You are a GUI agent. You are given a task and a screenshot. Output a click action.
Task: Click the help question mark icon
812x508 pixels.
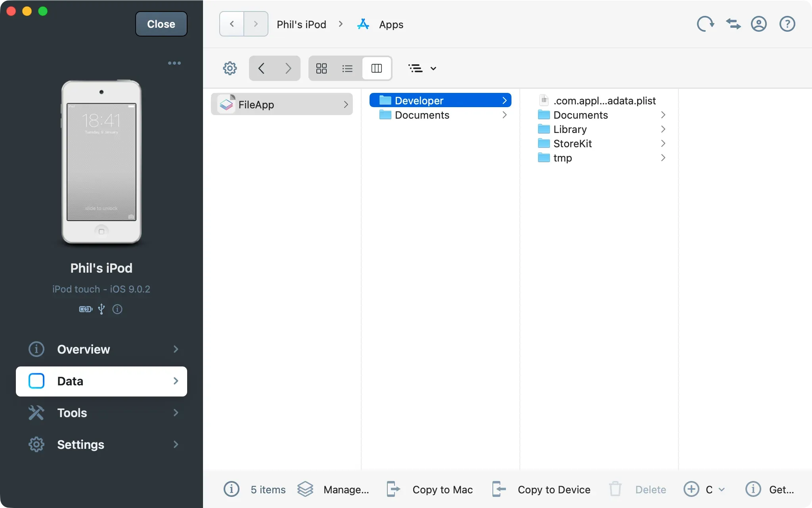click(x=787, y=24)
